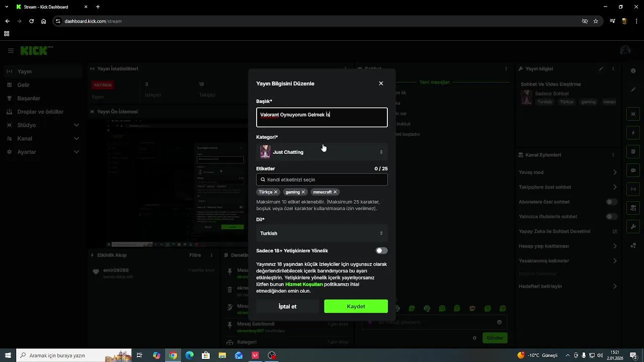The image size is (644, 362).
Task: Open Yasaklanmış kelimeler settings
Action: point(568,261)
